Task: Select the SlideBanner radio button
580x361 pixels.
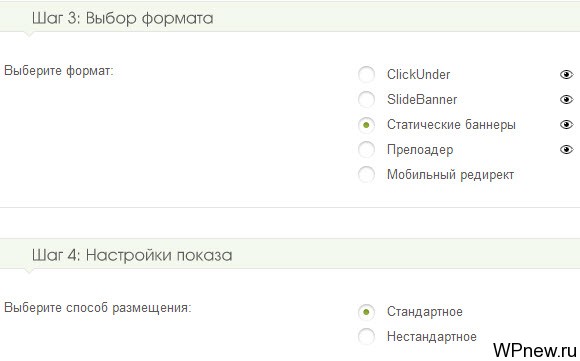Action: pos(366,99)
